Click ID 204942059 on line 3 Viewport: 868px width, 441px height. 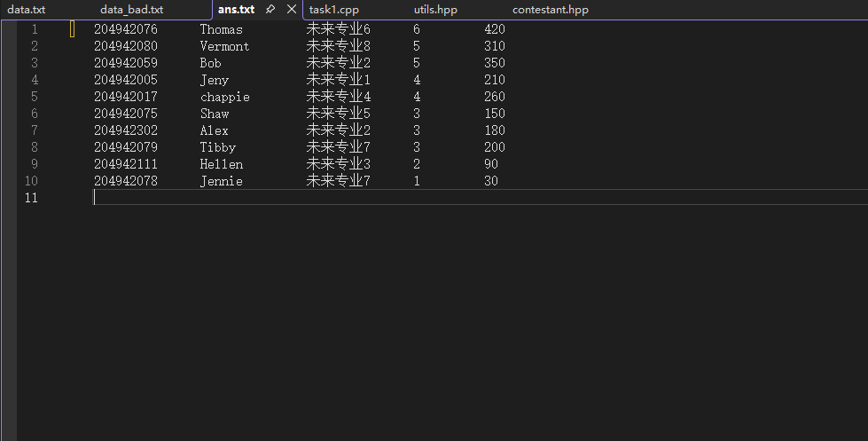point(126,63)
